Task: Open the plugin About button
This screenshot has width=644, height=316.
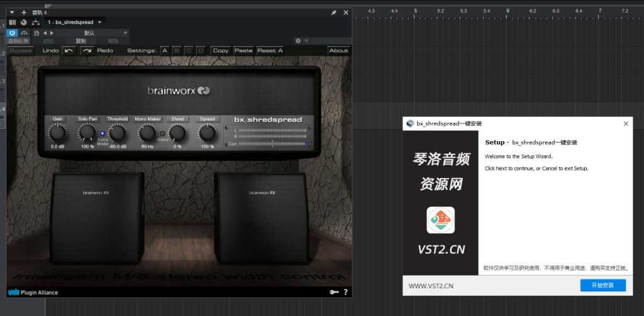Action: point(339,50)
